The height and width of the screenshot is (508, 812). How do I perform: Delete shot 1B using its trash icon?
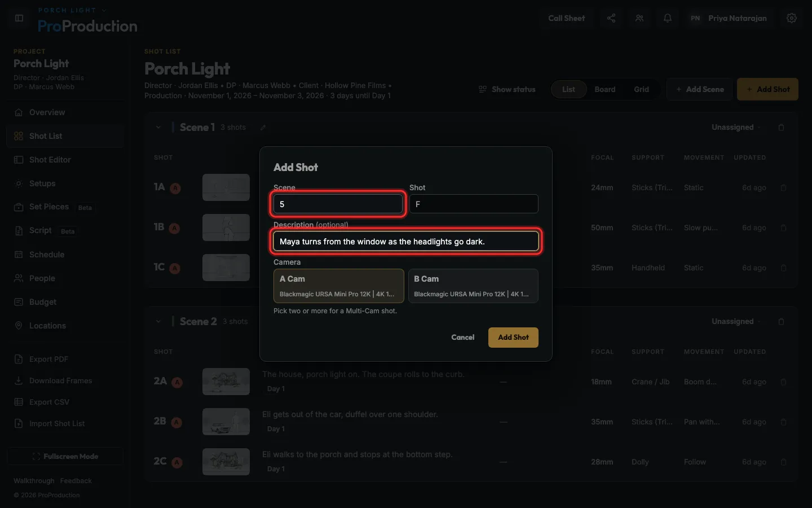pyautogui.click(x=783, y=228)
